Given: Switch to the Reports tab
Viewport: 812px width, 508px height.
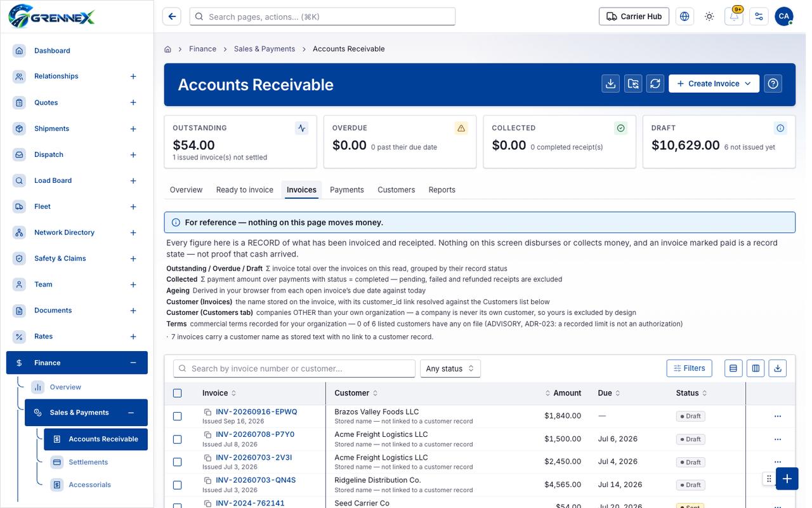Looking at the screenshot, I should tap(442, 190).
